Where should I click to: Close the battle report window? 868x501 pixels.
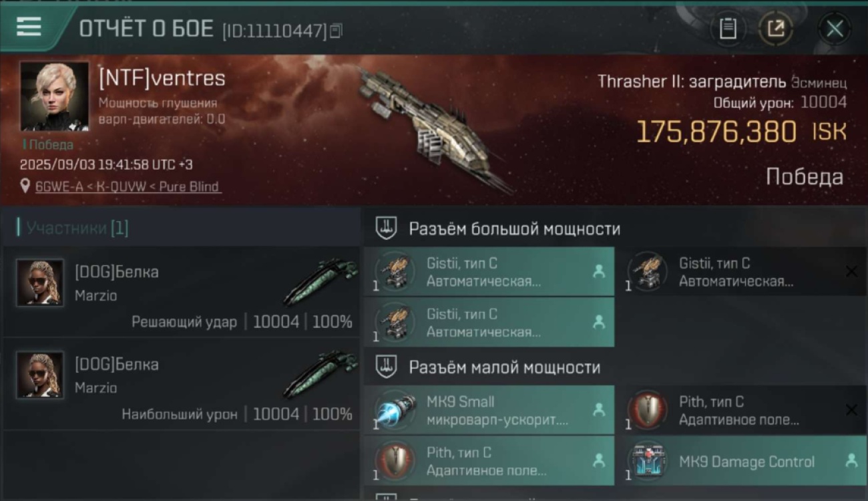click(x=835, y=29)
